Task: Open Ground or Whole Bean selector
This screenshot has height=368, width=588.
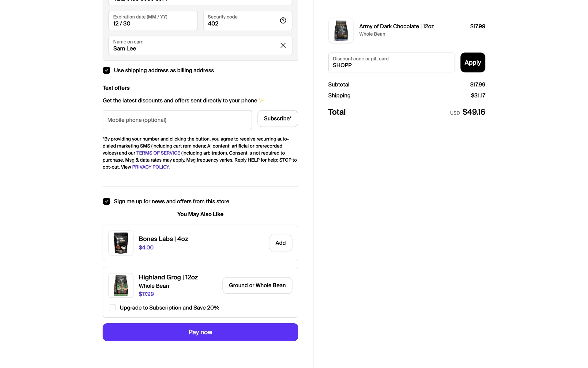Action: [257, 285]
